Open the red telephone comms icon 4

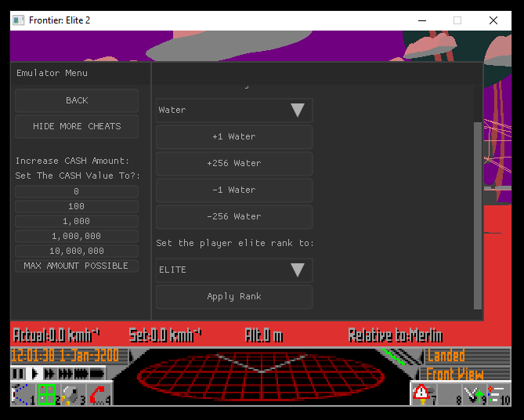click(99, 395)
